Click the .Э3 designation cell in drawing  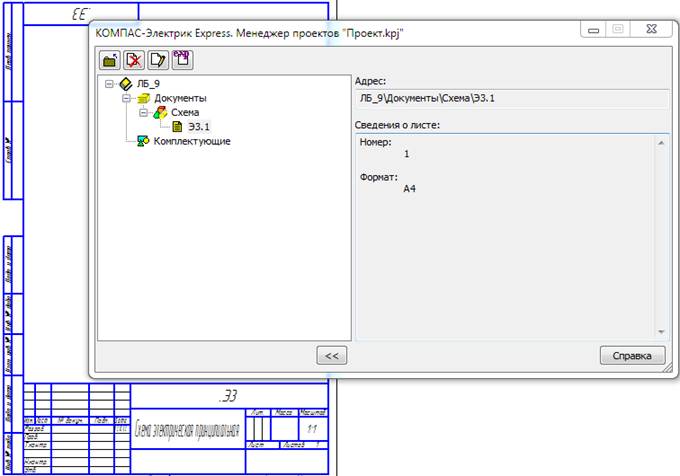229,396
